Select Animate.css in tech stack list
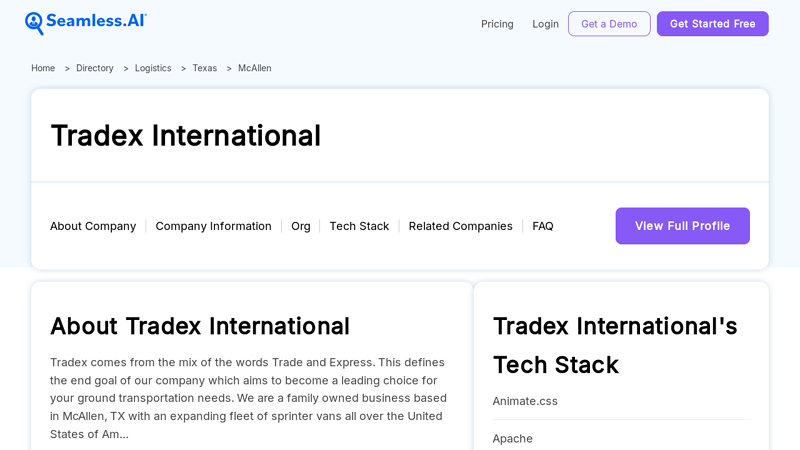 click(x=525, y=401)
